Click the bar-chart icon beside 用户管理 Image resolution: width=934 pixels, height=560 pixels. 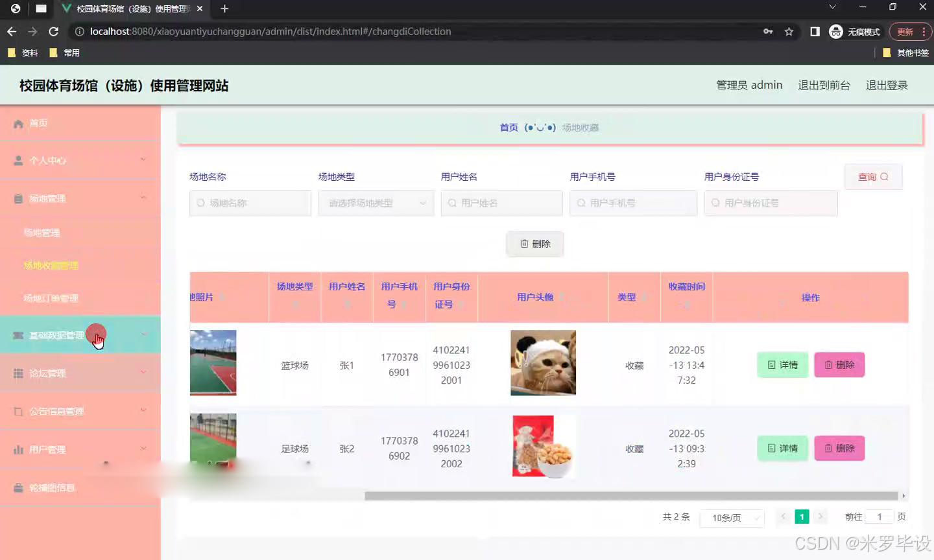19,449
